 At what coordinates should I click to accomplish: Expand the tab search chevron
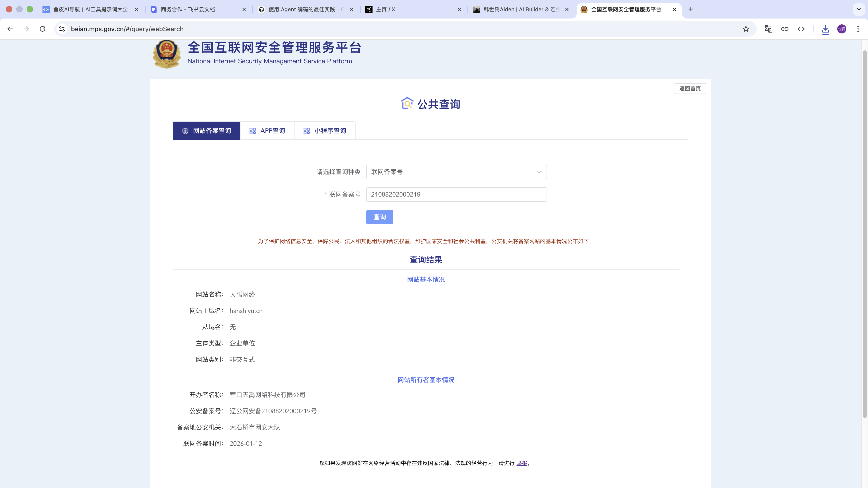point(859,9)
